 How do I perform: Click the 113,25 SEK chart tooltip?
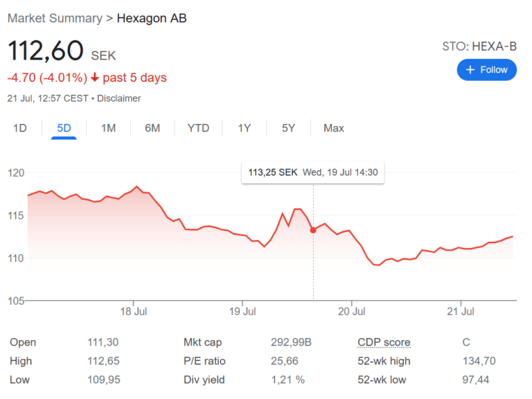point(313,172)
